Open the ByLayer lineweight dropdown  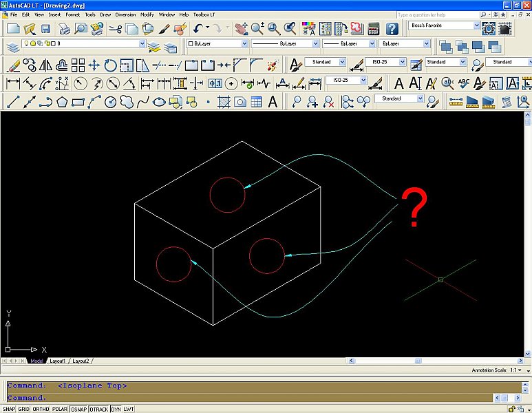(x=372, y=43)
